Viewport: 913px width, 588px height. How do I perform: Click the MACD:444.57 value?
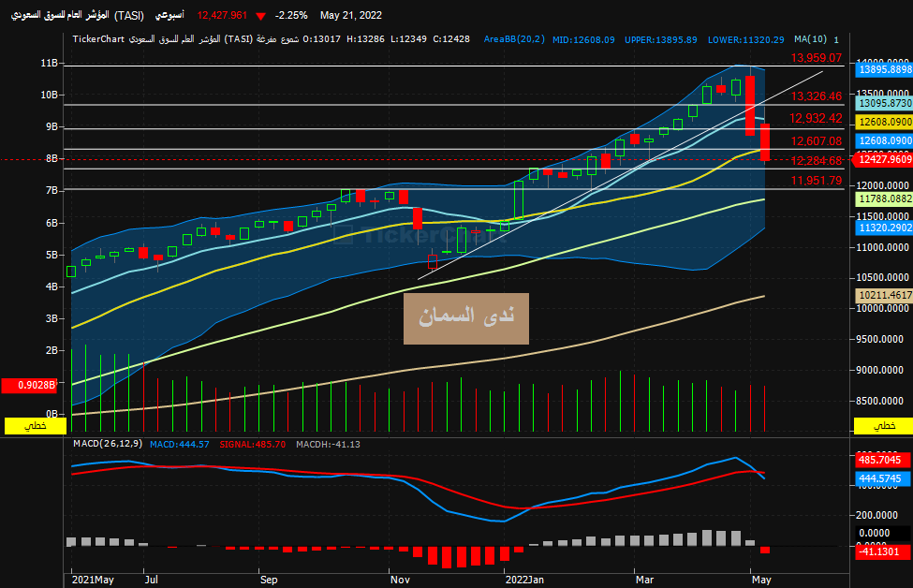pyautogui.click(x=180, y=444)
